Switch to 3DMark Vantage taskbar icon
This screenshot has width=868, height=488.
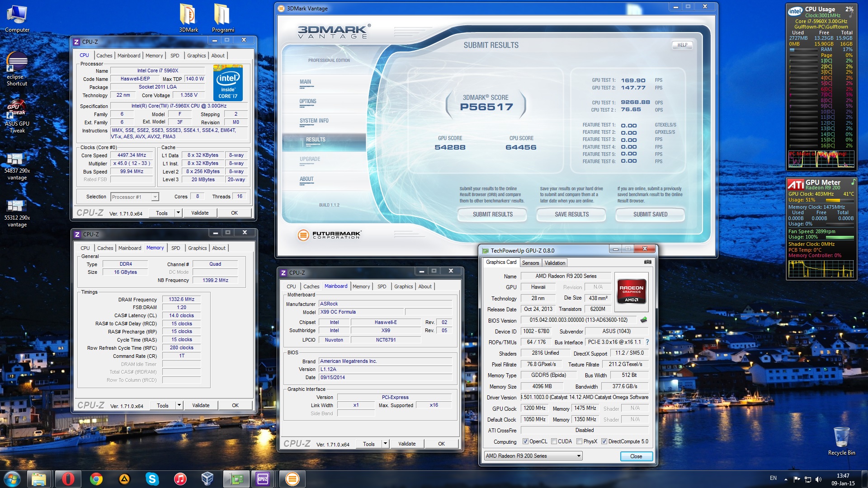click(292, 479)
